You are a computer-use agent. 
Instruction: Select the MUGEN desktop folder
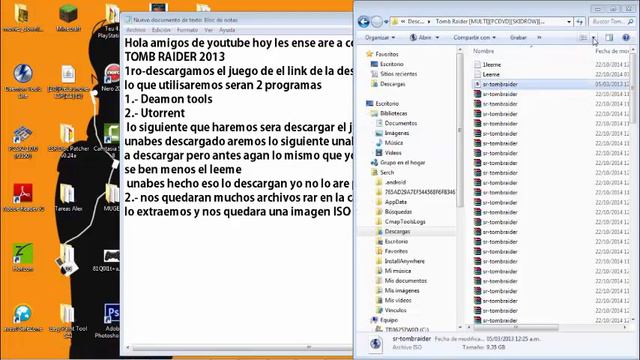pos(111,198)
